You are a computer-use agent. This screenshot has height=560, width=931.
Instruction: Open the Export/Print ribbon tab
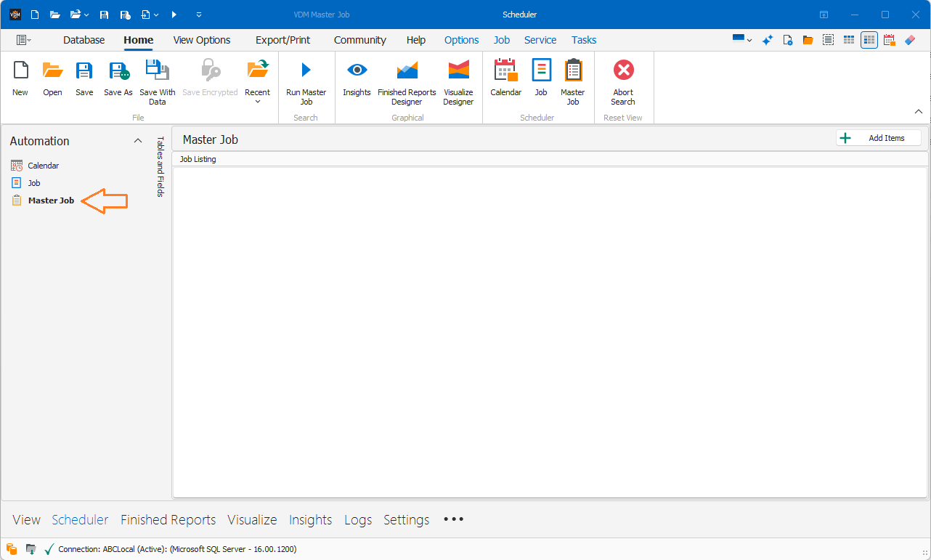[x=283, y=40]
